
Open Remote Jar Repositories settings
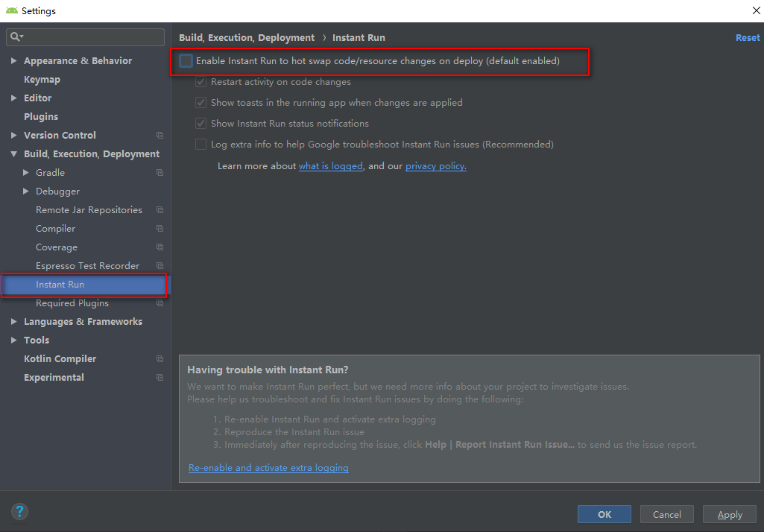(x=89, y=210)
